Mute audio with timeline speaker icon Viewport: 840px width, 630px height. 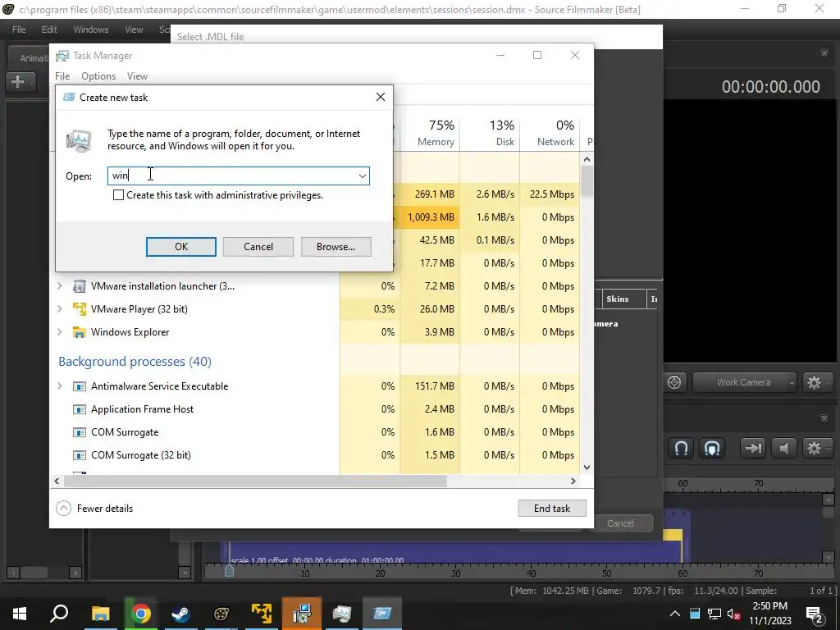point(783,448)
